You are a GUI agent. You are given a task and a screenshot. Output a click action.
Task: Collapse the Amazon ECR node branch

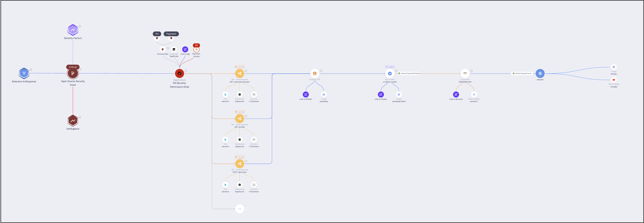tap(321, 71)
